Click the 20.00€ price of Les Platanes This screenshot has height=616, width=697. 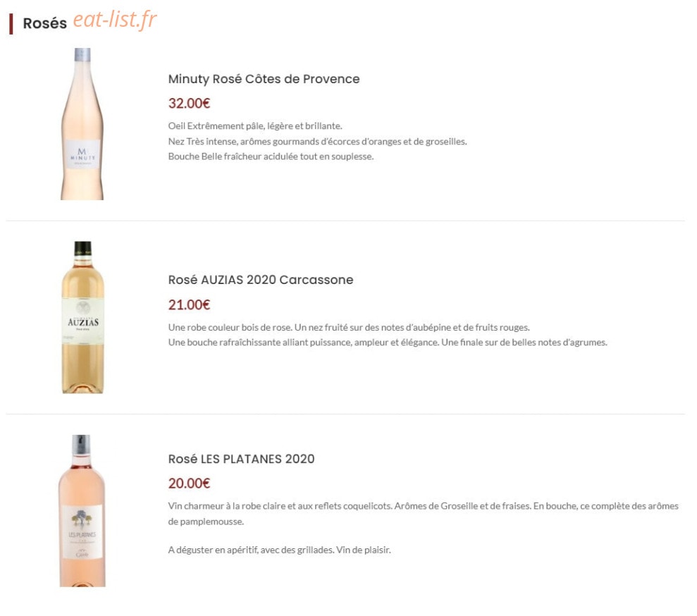point(189,483)
